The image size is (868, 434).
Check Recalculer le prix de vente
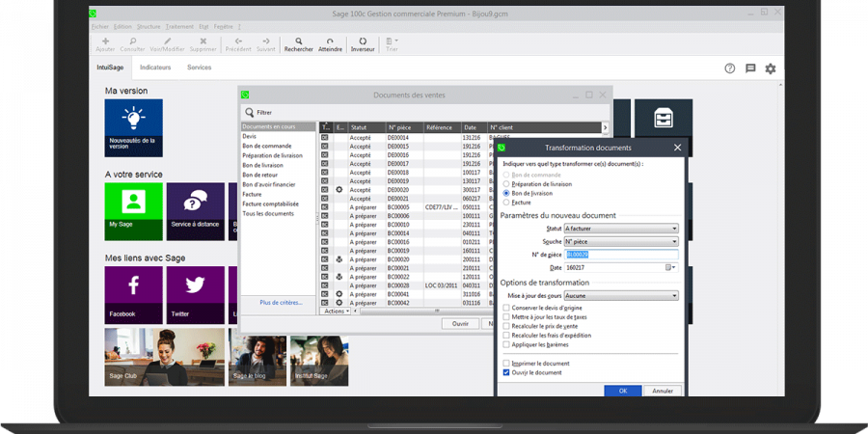point(506,326)
